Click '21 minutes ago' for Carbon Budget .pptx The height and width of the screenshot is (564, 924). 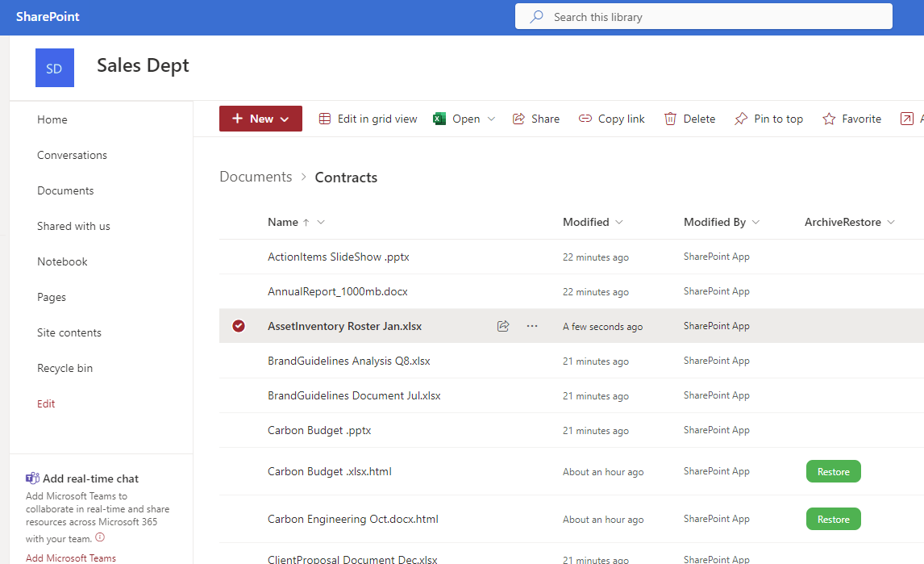(596, 431)
